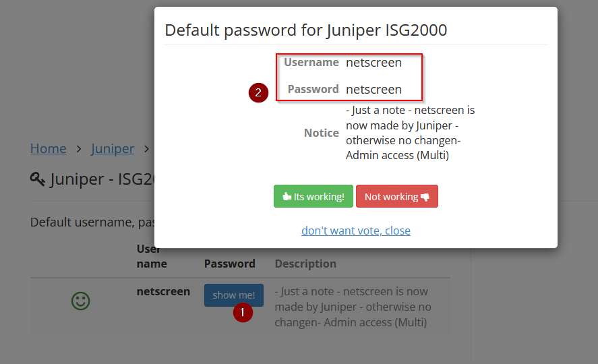
Task: Click the green smiley face icon
Action: [x=80, y=301]
